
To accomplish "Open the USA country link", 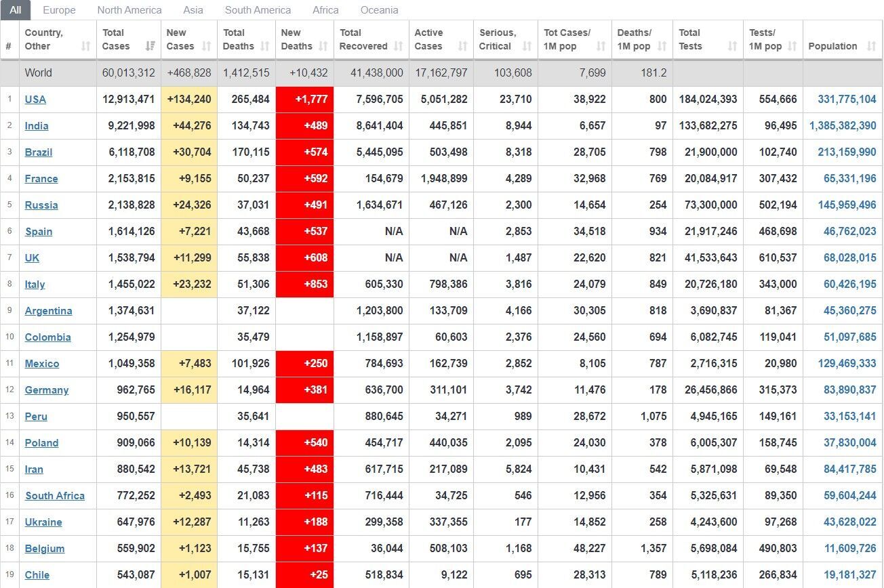I will [x=35, y=100].
